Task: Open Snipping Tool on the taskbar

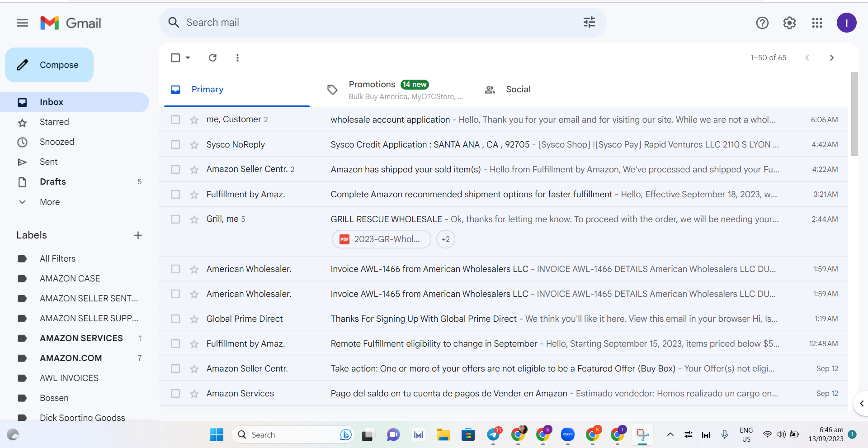Action: pyautogui.click(x=642, y=435)
